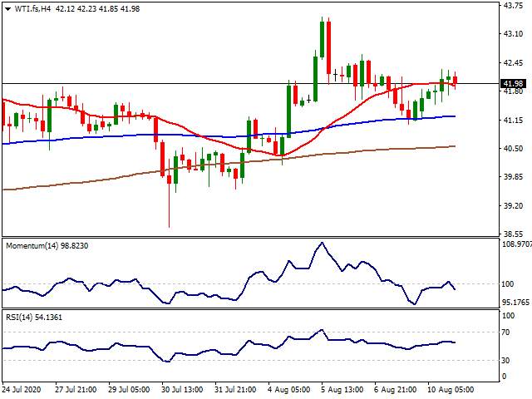This screenshot has height=399, width=532.
Task: Click the RSI 70 level label
Action: (505, 332)
